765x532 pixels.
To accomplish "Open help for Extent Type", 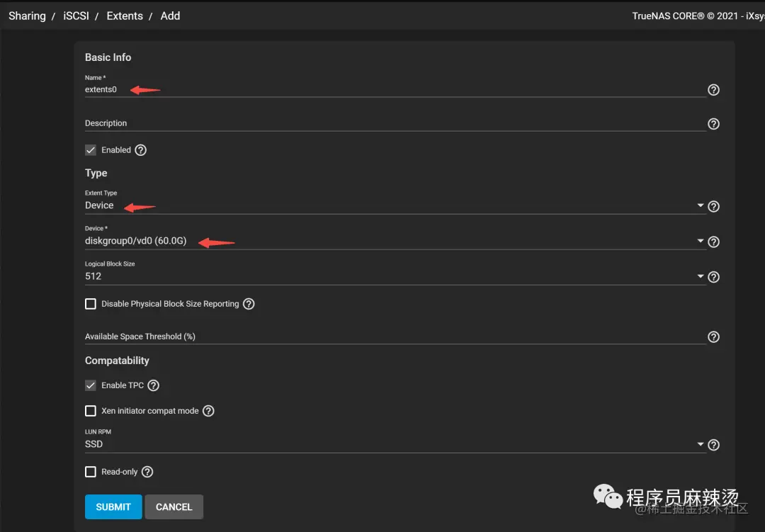I will point(713,206).
